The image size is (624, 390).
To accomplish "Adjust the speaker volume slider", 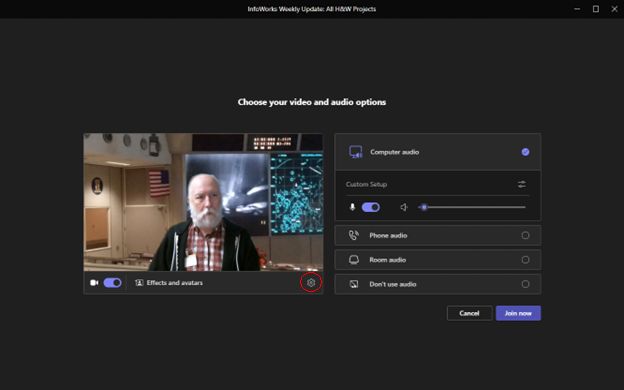I will tap(472, 207).
